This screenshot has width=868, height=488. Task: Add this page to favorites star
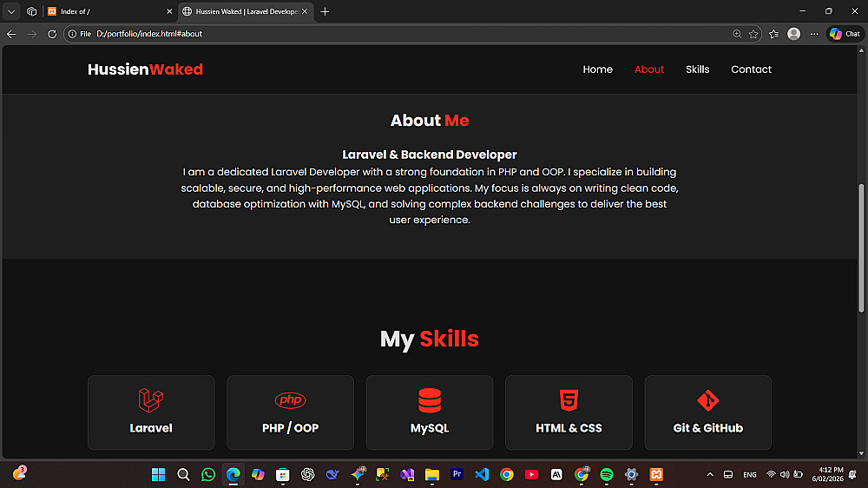click(x=753, y=34)
